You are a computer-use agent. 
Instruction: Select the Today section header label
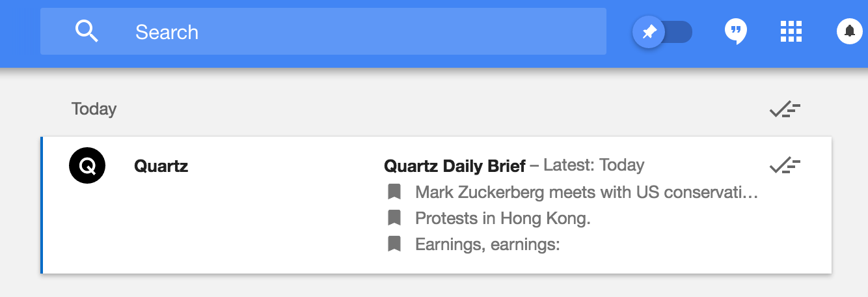pyautogui.click(x=94, y=109)
